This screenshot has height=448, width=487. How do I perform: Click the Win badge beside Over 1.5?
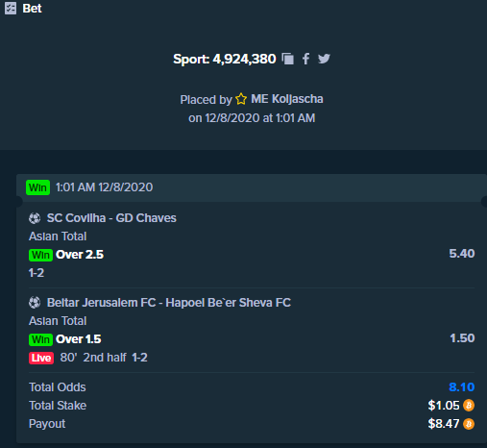point(40,339)
